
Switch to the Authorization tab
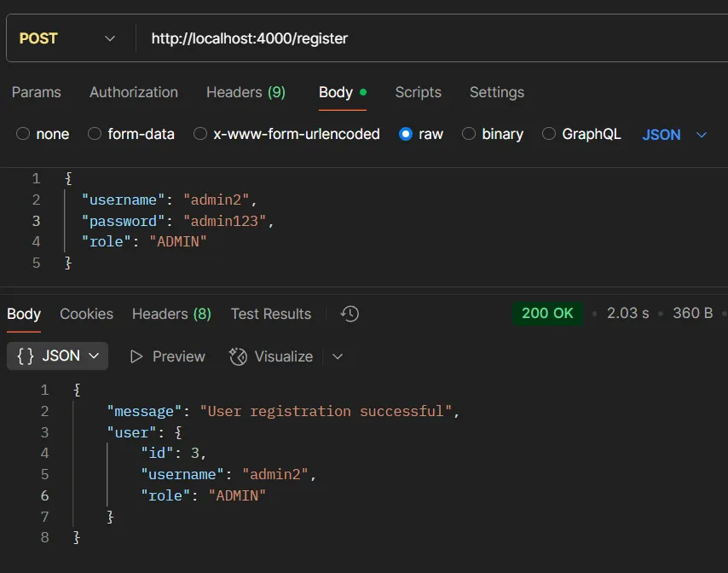point(133,92)
